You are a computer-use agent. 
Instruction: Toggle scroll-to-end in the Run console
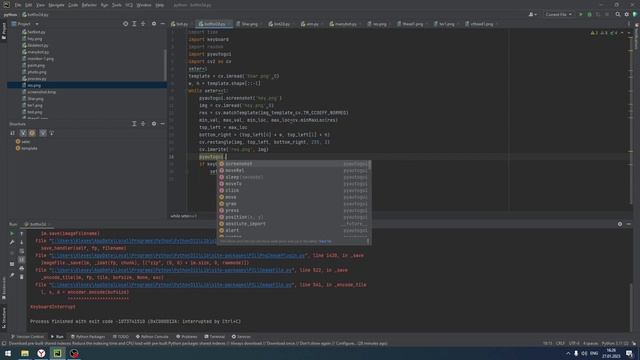pos(22,260)
